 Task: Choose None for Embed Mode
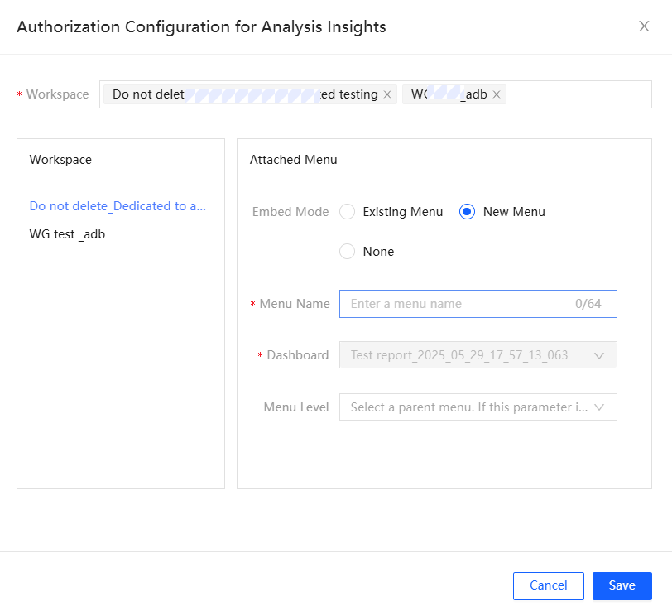(x=348, y=252)
